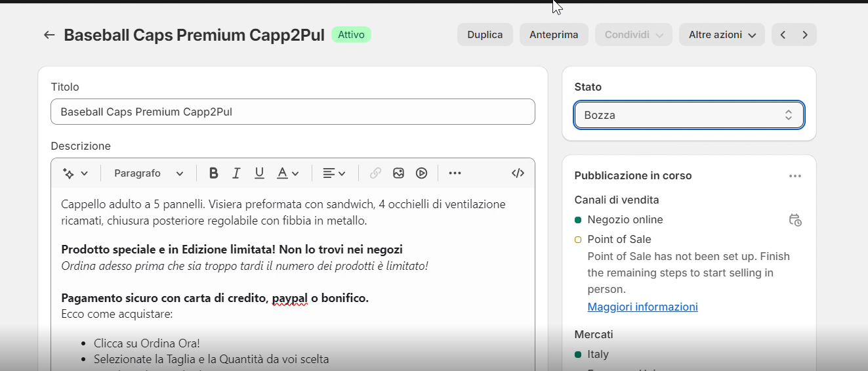The image size is (868, 371).
Task: Expand the Altre azioni menu
Action: click(x=722, y=35)
